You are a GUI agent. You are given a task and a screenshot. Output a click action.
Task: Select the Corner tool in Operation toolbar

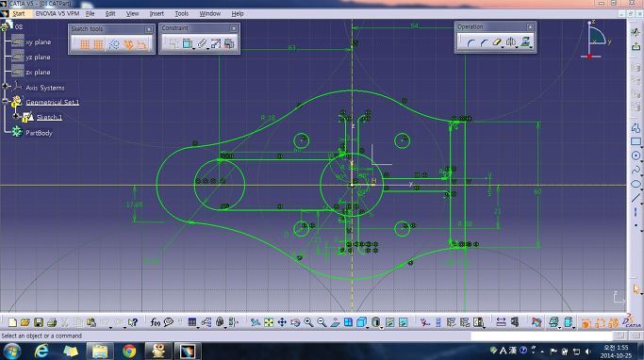point(471,42)
